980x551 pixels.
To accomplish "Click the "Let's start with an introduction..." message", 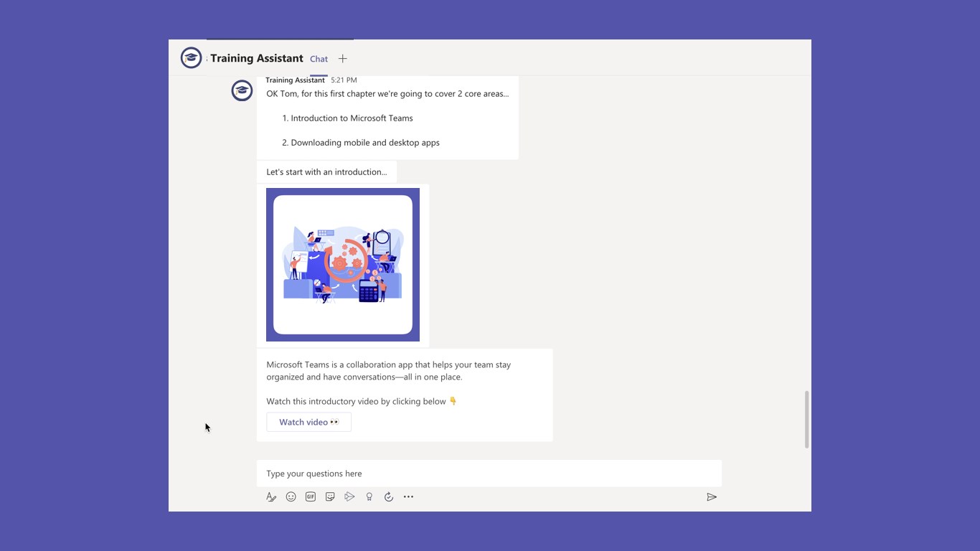I will coord(326,171).
